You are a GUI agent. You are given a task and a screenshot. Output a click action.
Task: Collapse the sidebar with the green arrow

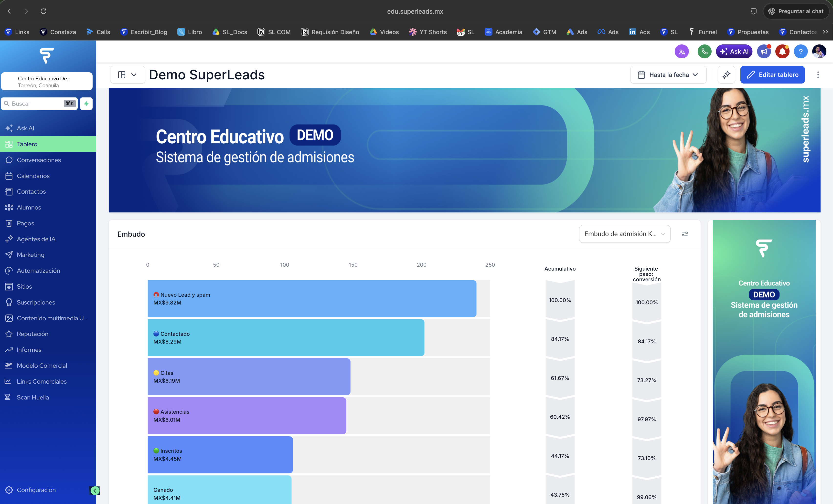(95, 491)
